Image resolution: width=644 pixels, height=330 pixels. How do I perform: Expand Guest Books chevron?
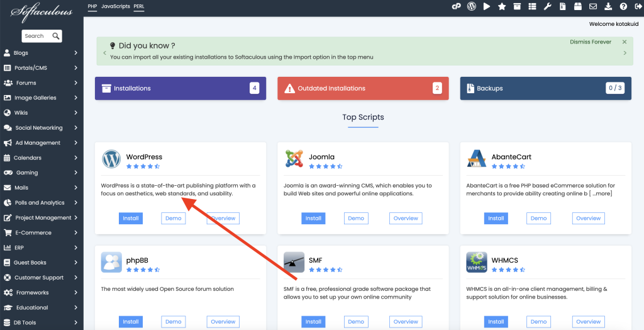click(x=76, y=262)
